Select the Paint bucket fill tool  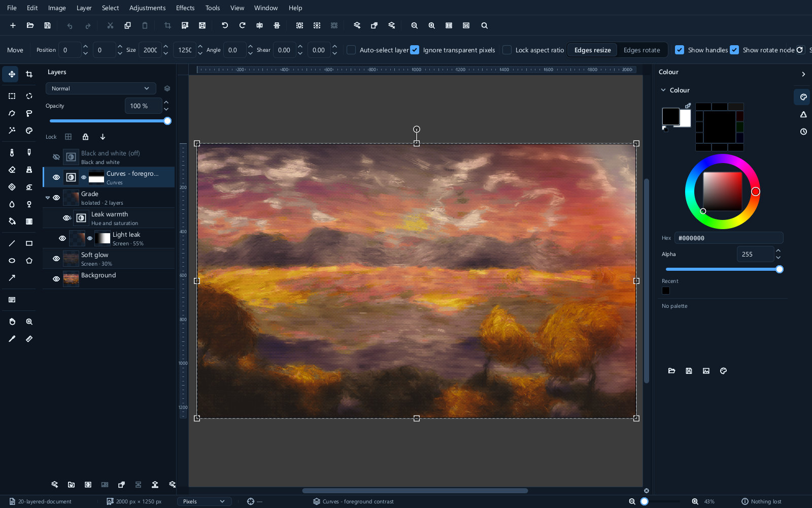point(12,221)
